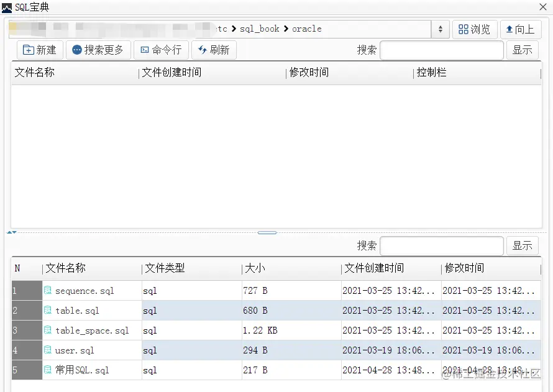Screen dimensions: 553x392
Task: Click user.sql creation time 2021-03-19 18:06
Action: (391, 350)
